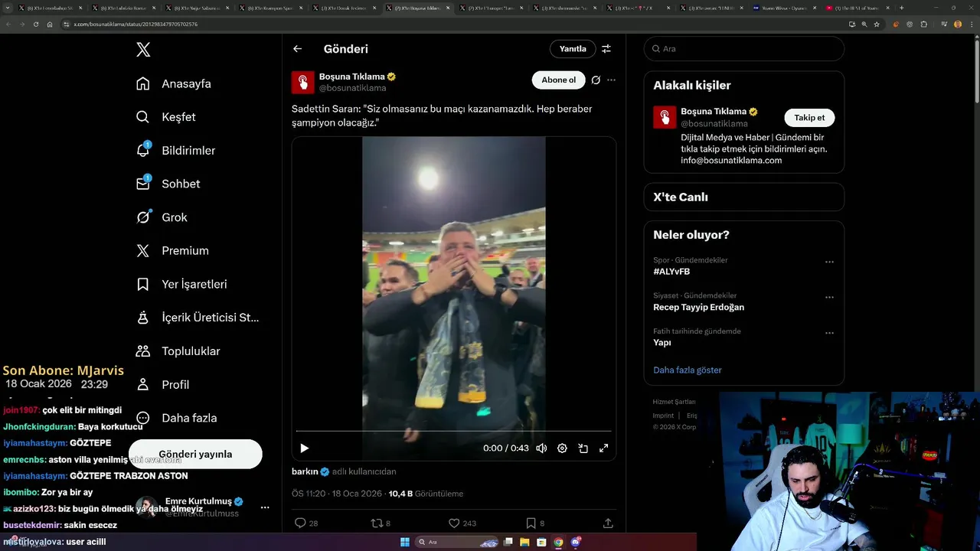Screen dimensions: 980x551
Task: Click the repost icon with 8
Action: (x=377, y=523)
